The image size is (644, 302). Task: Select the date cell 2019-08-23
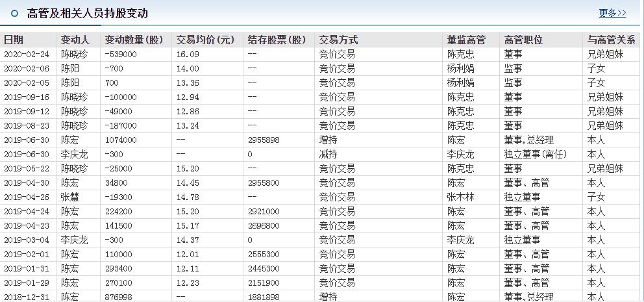26,126
